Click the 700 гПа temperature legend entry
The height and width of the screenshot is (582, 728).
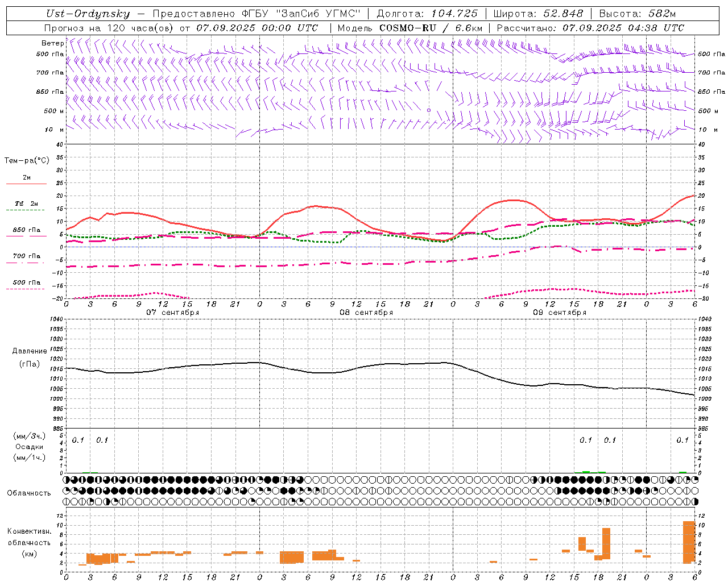click(26, 256)
